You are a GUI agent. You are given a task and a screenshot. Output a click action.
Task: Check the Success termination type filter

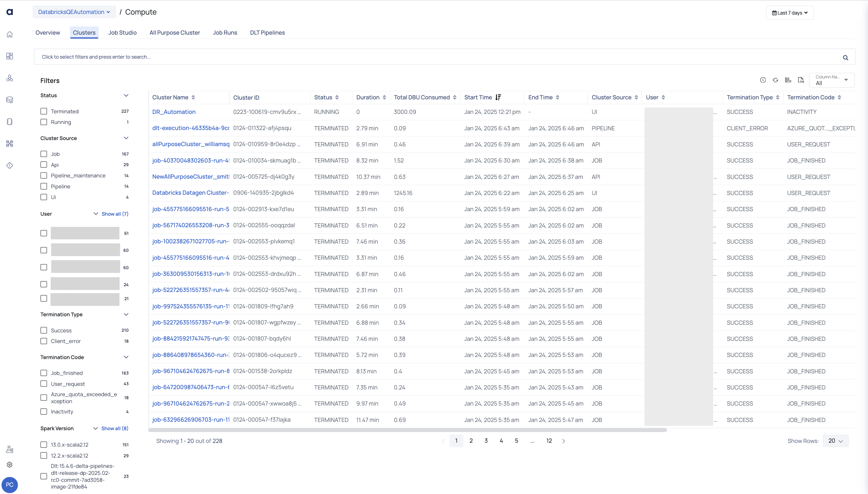coord(44,330)
